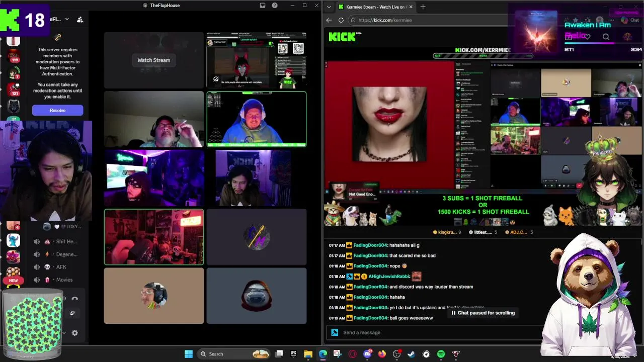Image resolution: width=644 pixels, height=362 pixels.
Task: Open Discord User Settings gear
Action: (75, 333)
